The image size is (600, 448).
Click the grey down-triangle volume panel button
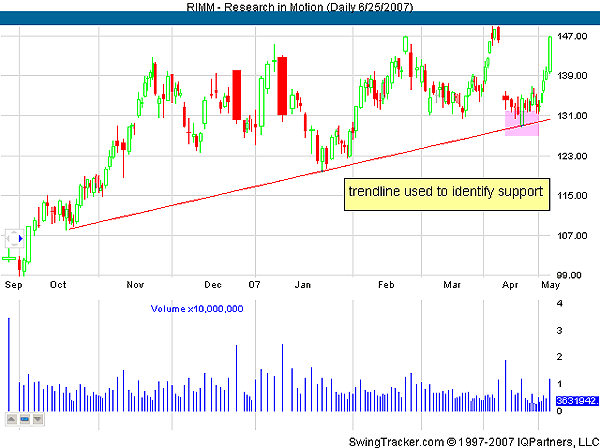[x=38, y=419]
